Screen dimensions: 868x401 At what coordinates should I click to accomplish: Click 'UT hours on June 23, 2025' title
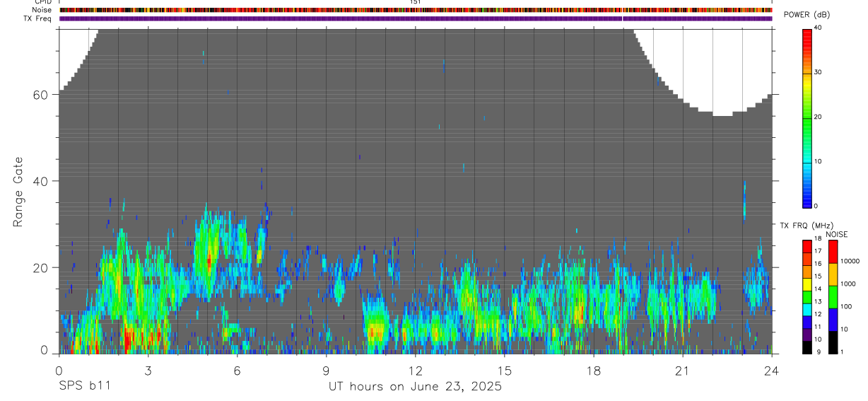coord(415,386)
